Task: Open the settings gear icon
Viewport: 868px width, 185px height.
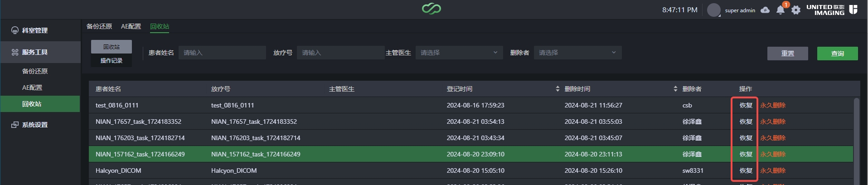Action: point(796,10)
